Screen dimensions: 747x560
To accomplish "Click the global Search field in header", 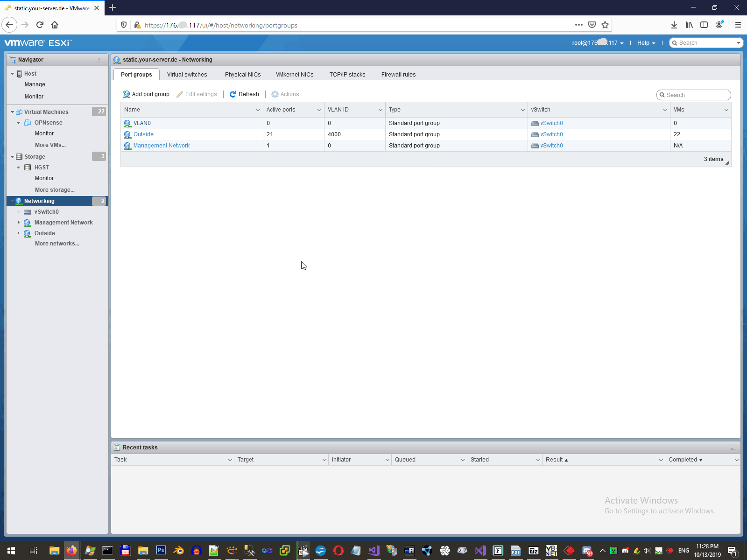I will coord(706,43).
